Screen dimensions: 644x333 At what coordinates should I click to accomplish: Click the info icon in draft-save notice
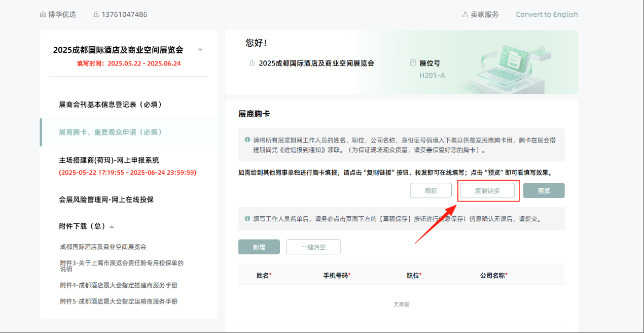247,219
